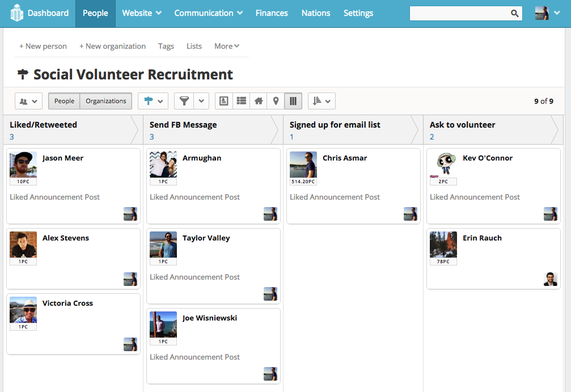Click the Ask to volunteer count 2

[x=432, y=137]
